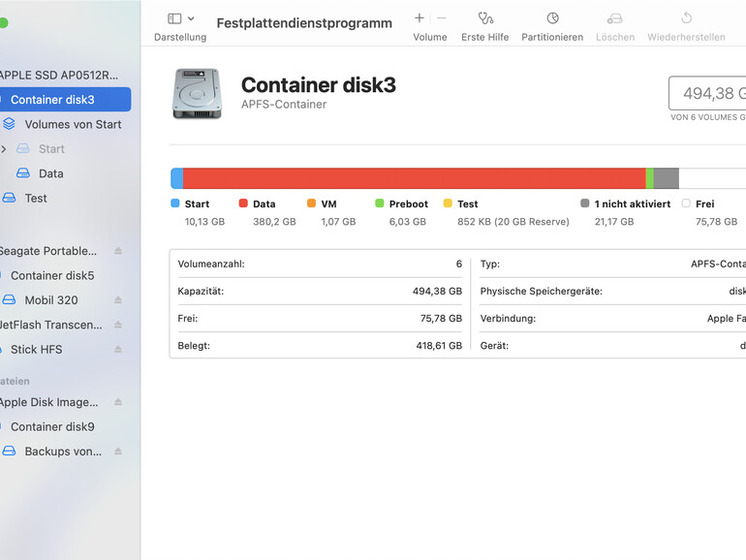This screenshot has height=560, width=746.
Task: Click the 'Volumeanzahl:' label
Action: [x=211, y=264]
